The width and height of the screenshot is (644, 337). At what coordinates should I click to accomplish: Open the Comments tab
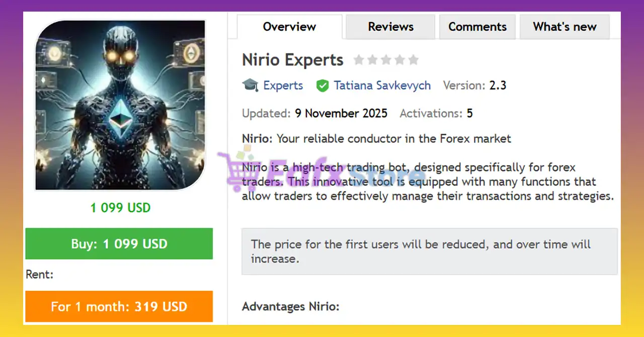point(477,27)
